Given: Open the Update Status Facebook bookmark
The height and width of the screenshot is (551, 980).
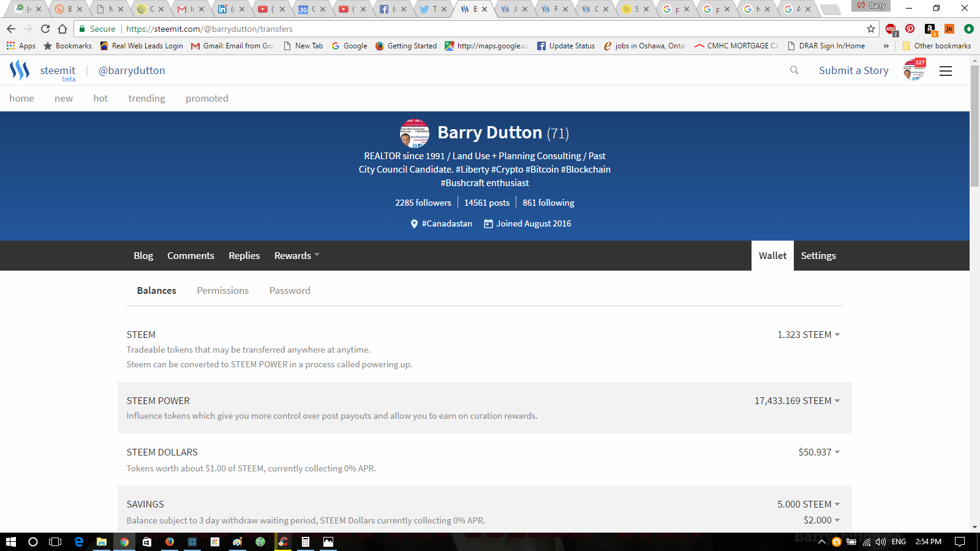Looking at the screenshot, I should (x=566, y=46).
